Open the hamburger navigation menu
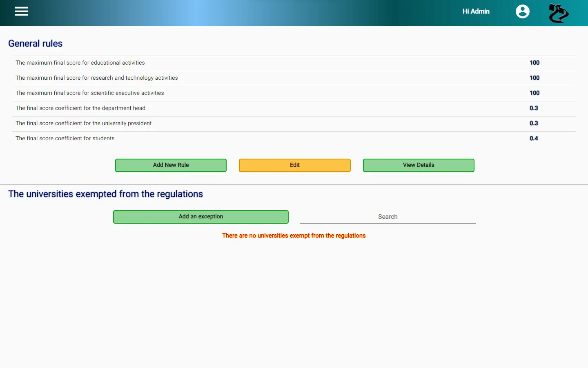 point(21,11)
